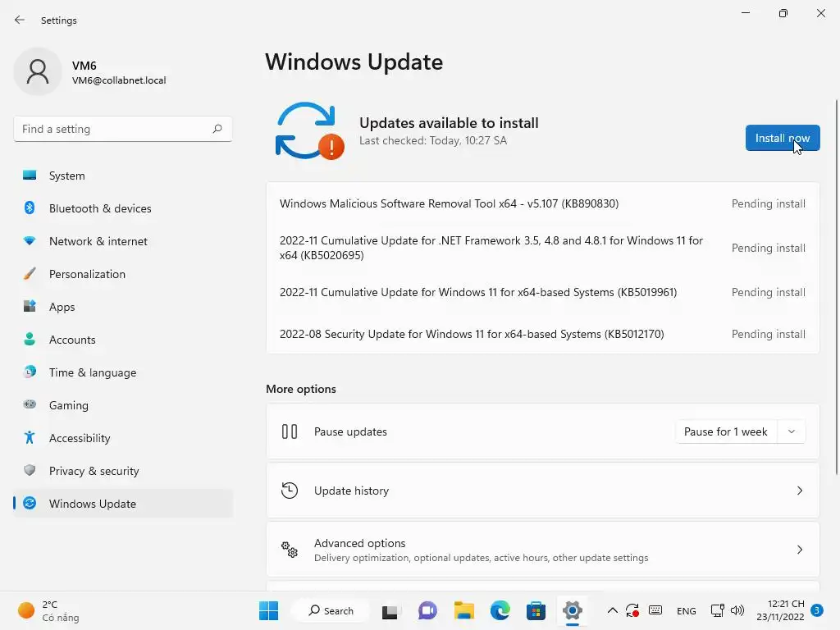Click the ENG language indicator
This screenshot has height=630, width=840.
(x=687, y=610)
